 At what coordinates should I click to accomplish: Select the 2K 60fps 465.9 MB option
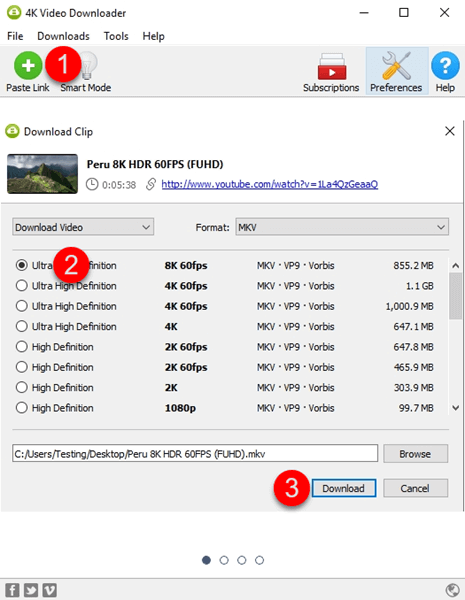click(22, 367)
